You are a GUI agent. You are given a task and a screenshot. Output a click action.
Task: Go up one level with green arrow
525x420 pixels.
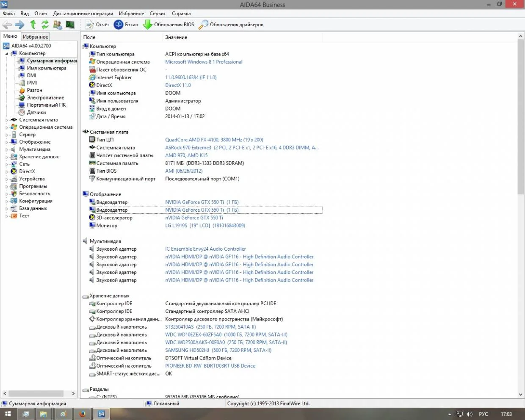(x=33, y=25)
